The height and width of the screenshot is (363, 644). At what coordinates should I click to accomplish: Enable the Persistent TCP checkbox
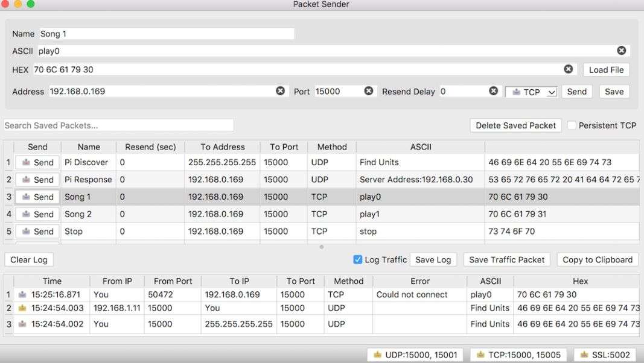(572, 125)
